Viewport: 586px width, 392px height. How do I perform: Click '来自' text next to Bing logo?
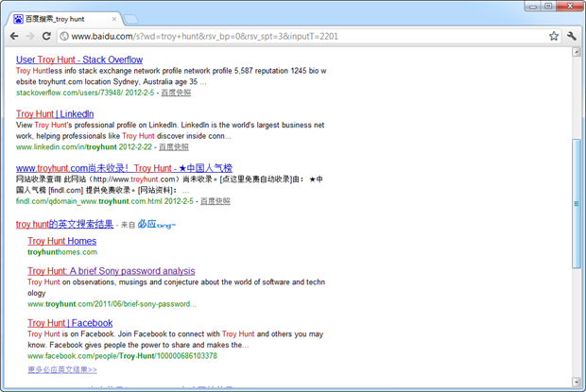128,225
